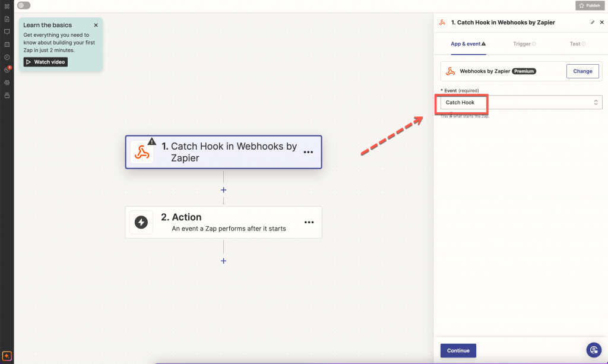Open the sidebar icon with notification badge

pos(7,70)
